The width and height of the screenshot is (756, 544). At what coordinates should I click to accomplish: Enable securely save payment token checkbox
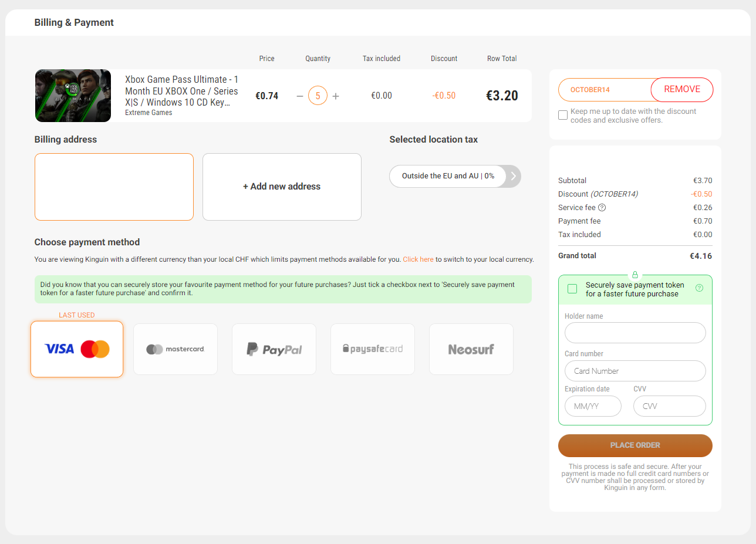tap(572, 289)
